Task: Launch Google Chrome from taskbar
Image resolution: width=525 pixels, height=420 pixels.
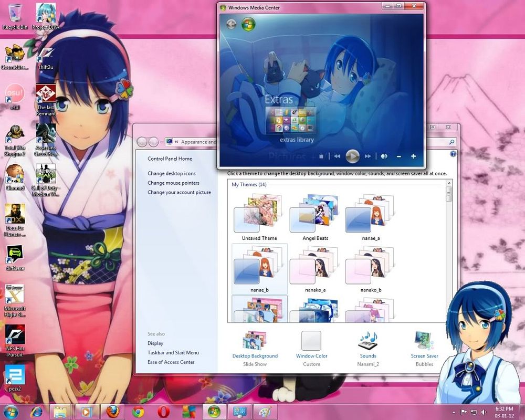Action: [138, 412]
